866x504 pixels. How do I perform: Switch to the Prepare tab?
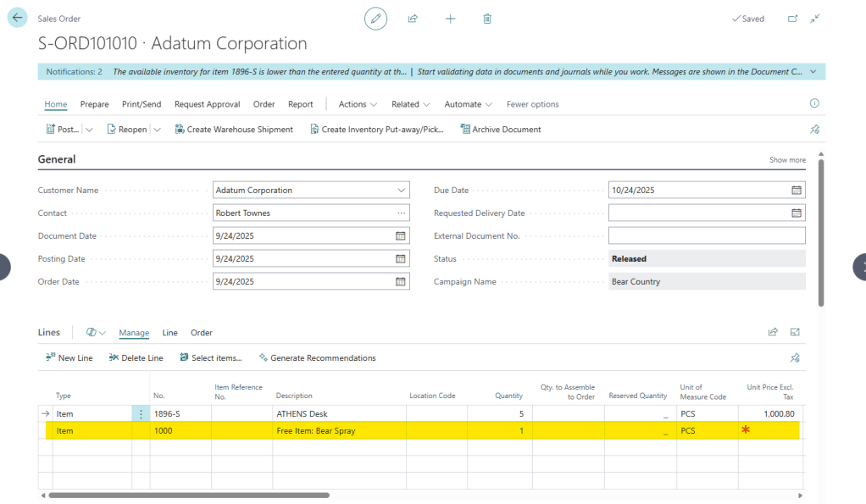(x=94, y=104)
